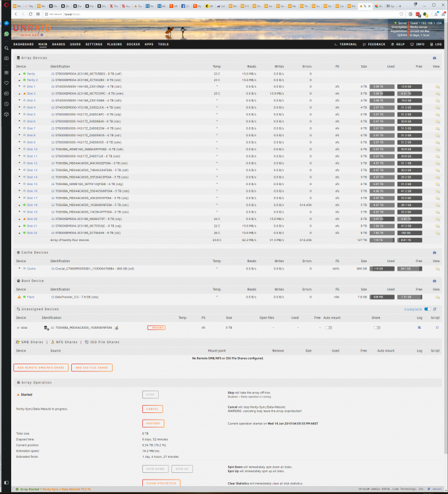Open Messenger in the Opera sidebar
This screenshot has width=448, height=494.
(x=7, y=23)
